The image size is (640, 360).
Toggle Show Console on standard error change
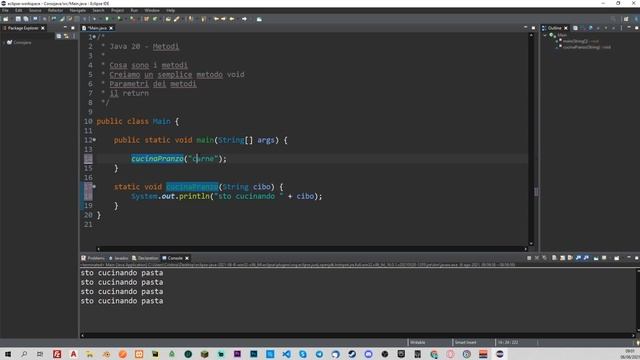tap(586, 258)
